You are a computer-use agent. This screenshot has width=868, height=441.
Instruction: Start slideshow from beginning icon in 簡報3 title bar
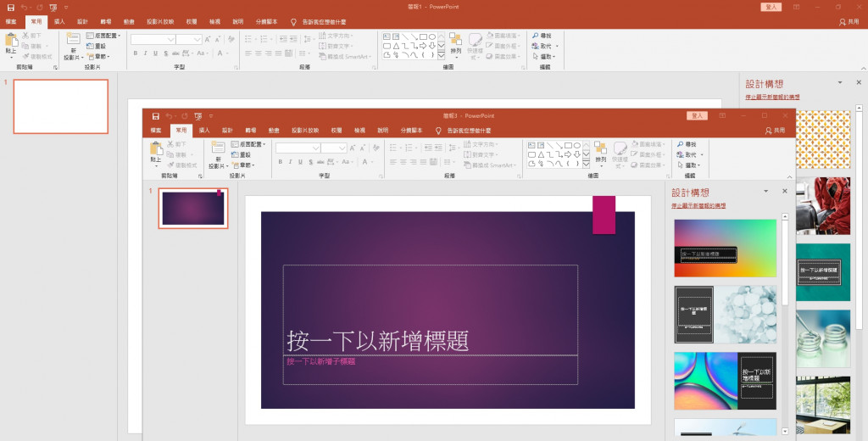pos(198,116)
